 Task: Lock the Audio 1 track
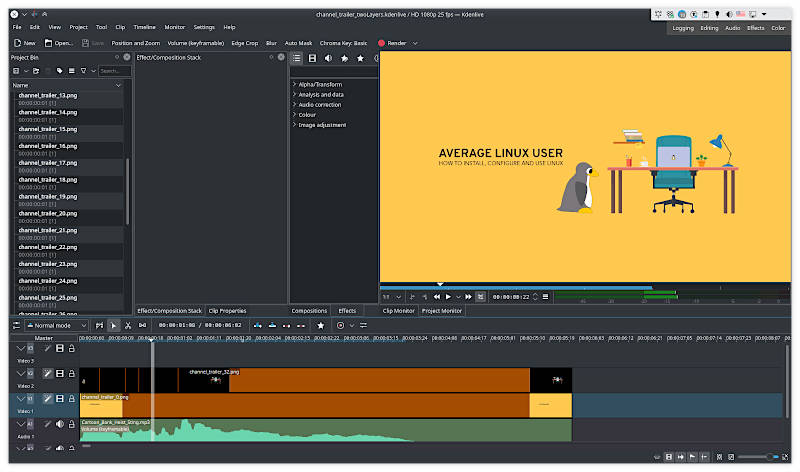point(72,424)
